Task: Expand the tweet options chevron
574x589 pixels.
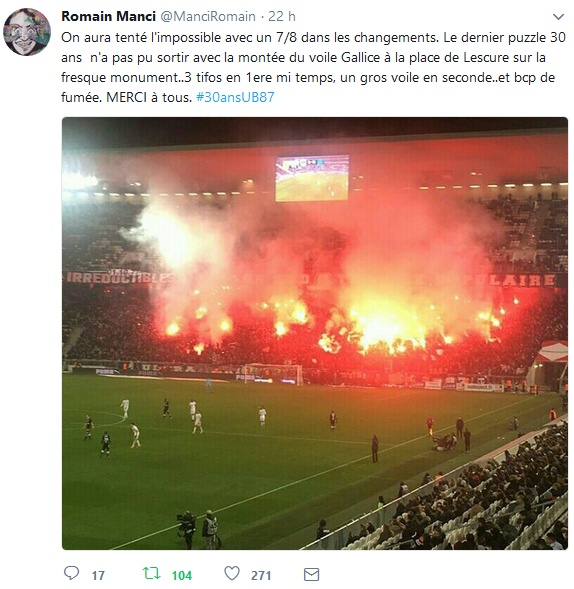Action: pos(559,17)
